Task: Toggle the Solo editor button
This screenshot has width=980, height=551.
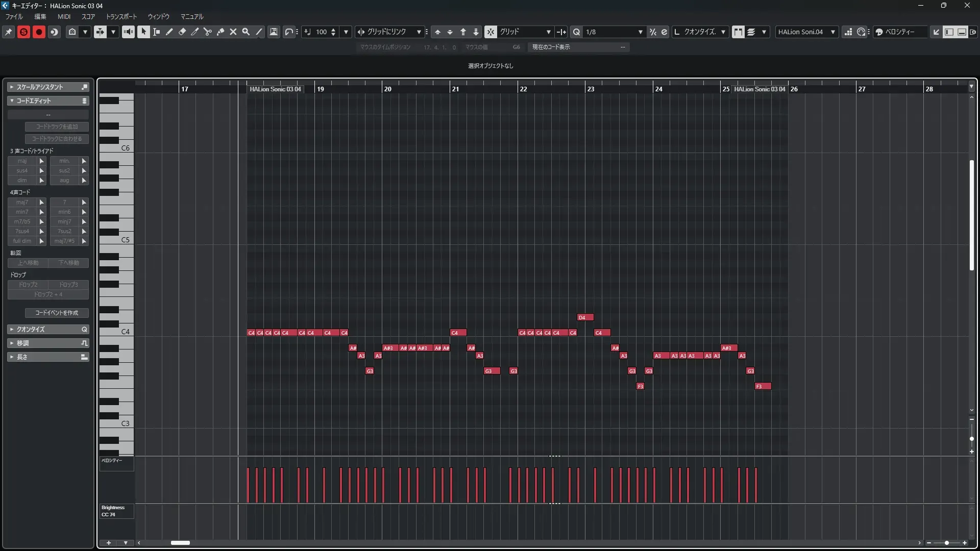Action: (x=23, y=32)
